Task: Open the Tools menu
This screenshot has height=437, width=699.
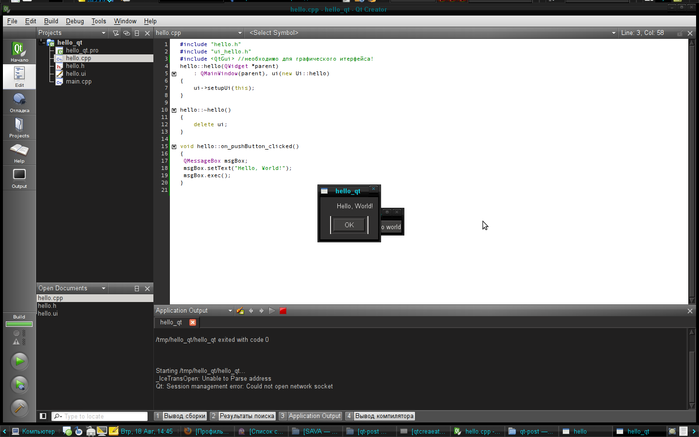Action: pos(99,21)
